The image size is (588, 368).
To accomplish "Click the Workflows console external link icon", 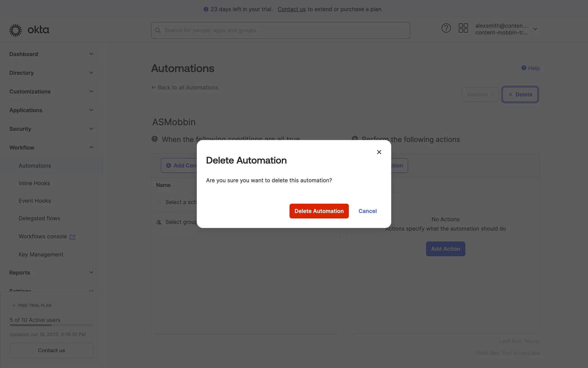I will click(73, 237).
